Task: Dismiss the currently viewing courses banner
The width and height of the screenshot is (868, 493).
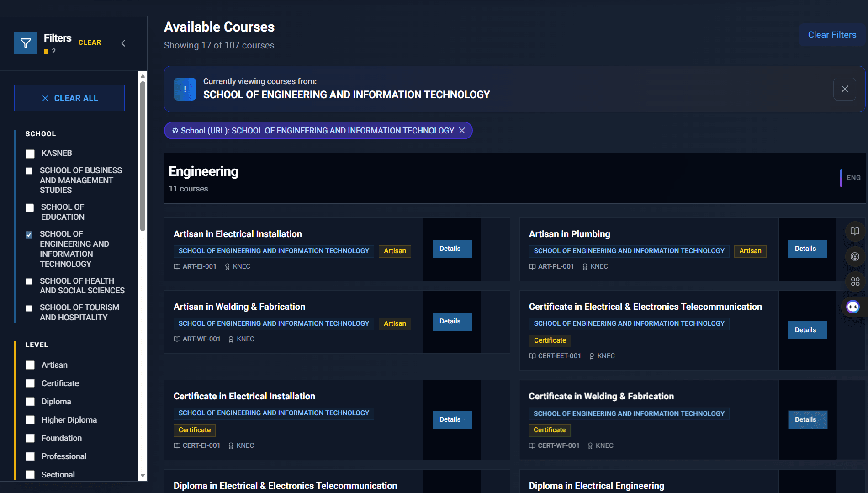Action: click(x=844, y=89)
